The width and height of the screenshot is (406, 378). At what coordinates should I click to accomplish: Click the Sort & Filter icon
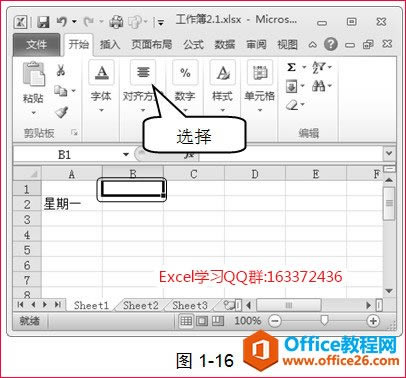pyautogui.click(x=318, y=68)
